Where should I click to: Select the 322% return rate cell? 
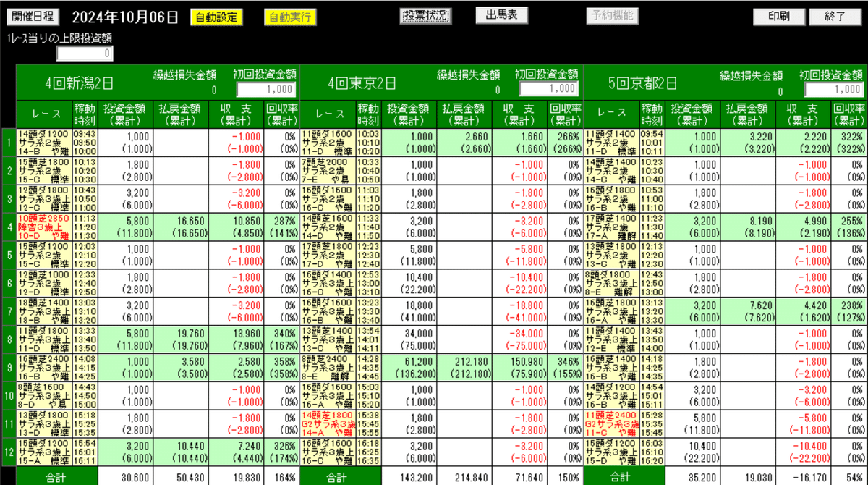[x=849, y=142]
